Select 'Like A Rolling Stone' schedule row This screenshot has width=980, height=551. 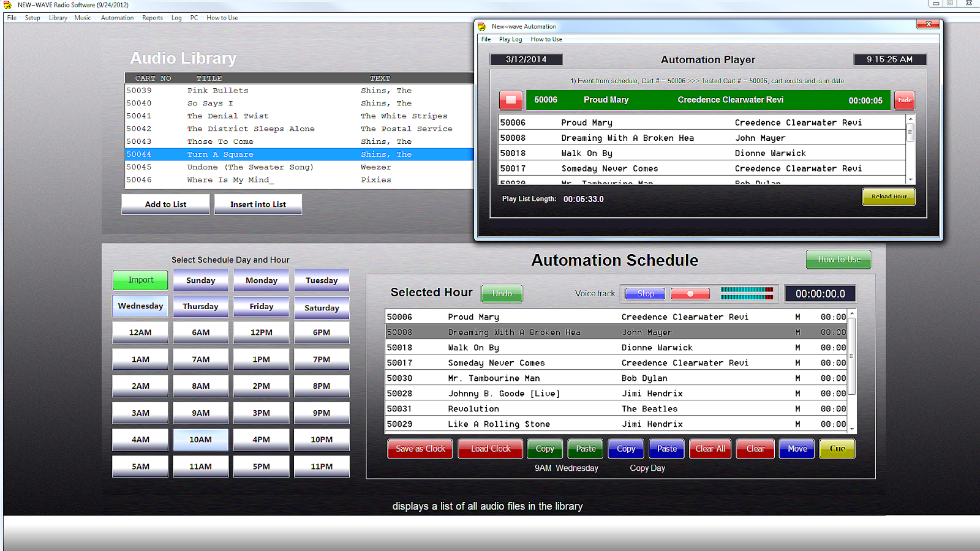616,424
